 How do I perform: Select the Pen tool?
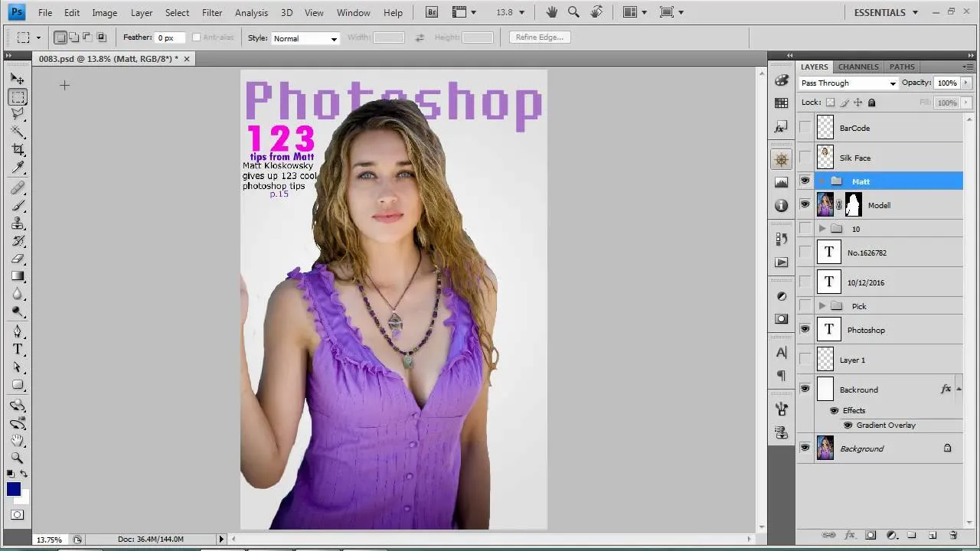point(18,331)
